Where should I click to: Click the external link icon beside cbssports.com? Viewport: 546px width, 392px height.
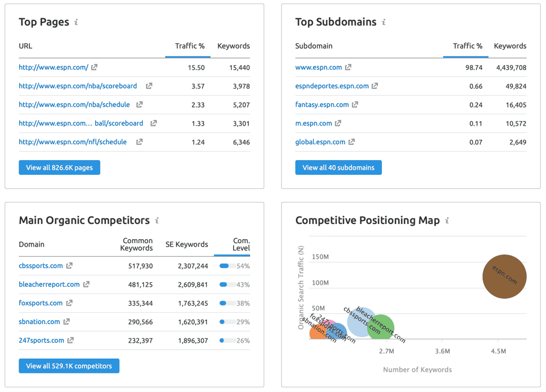tap(70, 266)
